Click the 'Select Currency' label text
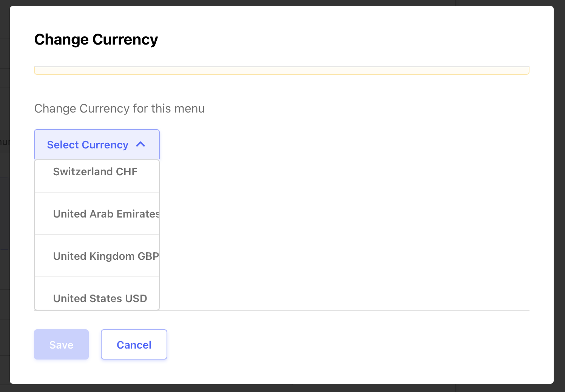The image size is (565, 392). [88, 145]
